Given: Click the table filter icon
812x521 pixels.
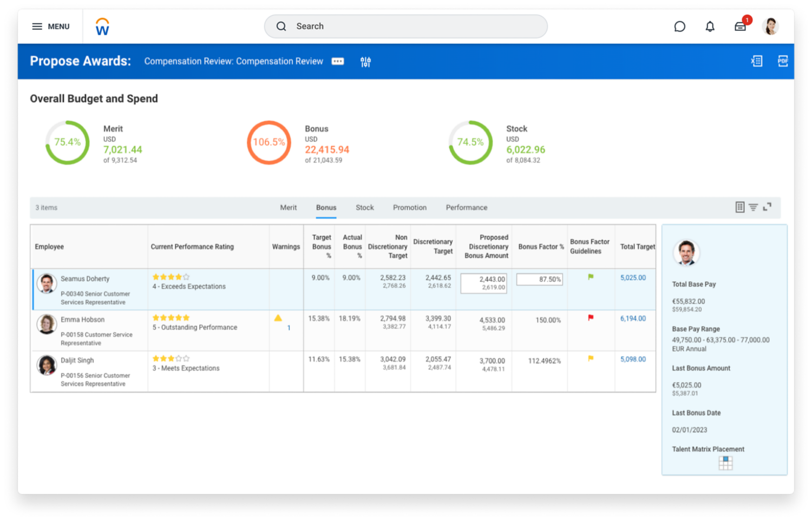Looking at the screenshot, I should pyautogui.click(x=753, y=207).
